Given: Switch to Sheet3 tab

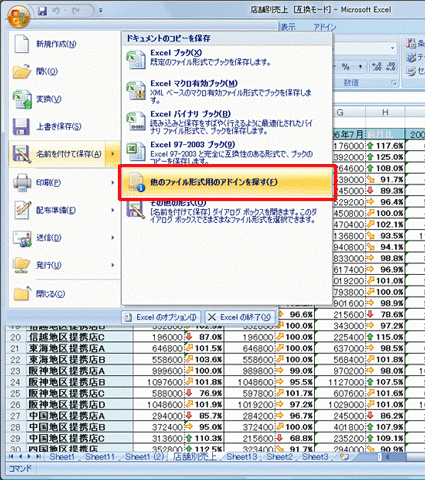Looking at the screenshot, I should (315, 457).
